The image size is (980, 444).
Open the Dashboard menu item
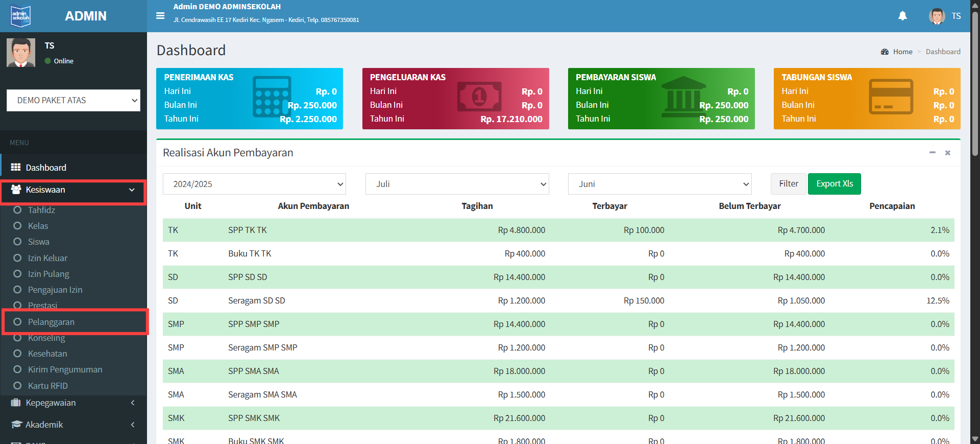click(x=46, y=168)
